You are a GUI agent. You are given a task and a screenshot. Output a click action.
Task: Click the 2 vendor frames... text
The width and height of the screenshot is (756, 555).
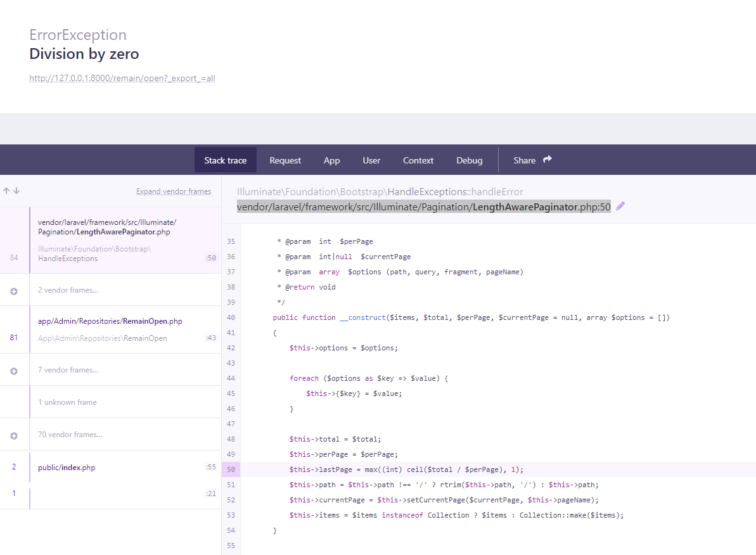tap(68, 290)
